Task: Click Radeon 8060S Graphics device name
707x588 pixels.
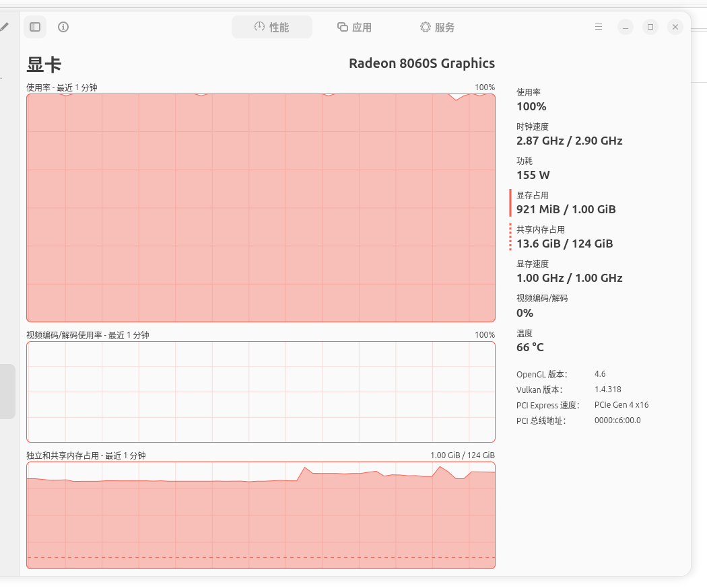Action: tap(422, 63)
